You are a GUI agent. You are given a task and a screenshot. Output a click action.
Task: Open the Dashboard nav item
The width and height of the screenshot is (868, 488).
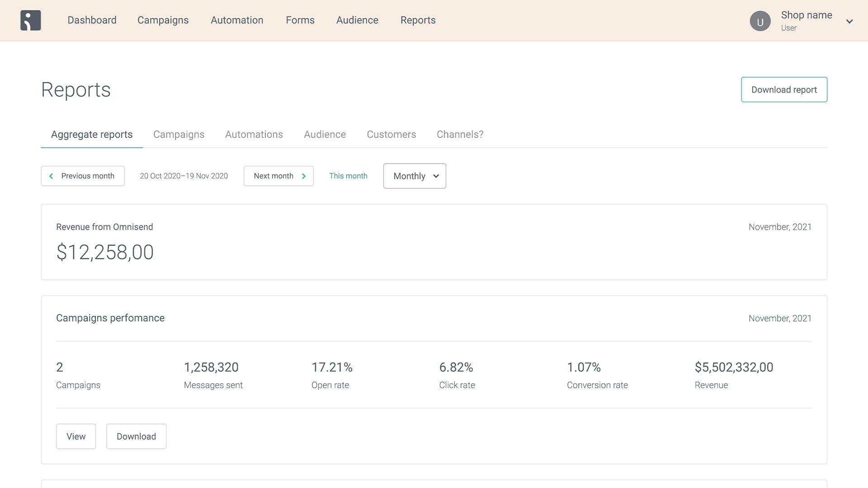tap(92, 20)
